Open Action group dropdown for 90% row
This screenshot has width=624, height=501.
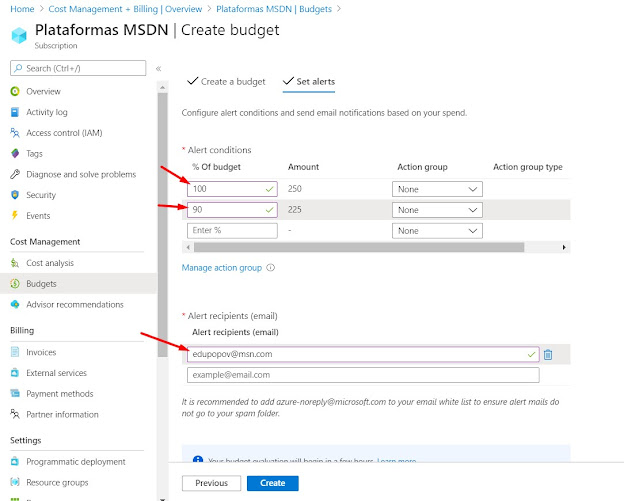pyautogui.click(x=437, y=210)
